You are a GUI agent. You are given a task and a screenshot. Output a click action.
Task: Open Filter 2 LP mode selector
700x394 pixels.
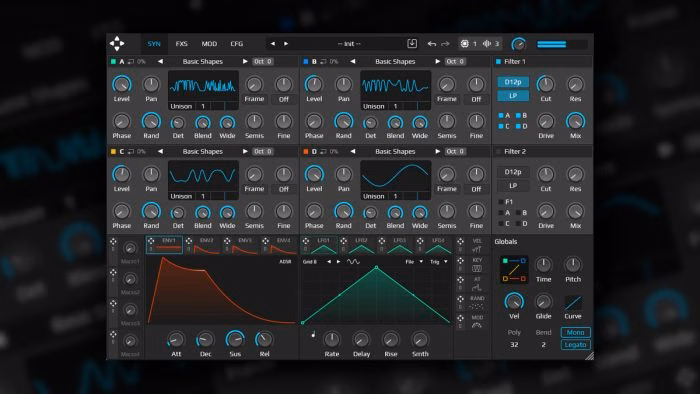click(x=513, y=186)
